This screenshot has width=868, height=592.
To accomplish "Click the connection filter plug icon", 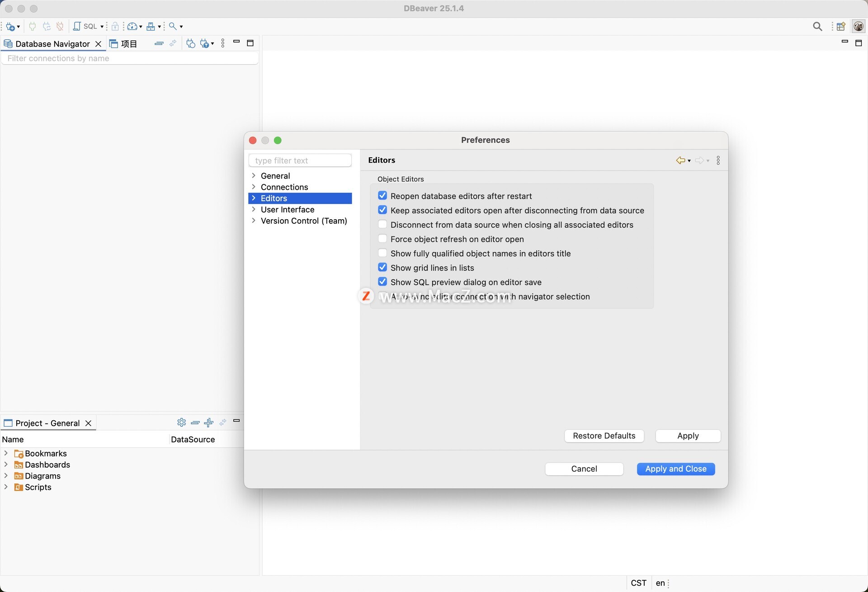I will [x=205, y=43].
